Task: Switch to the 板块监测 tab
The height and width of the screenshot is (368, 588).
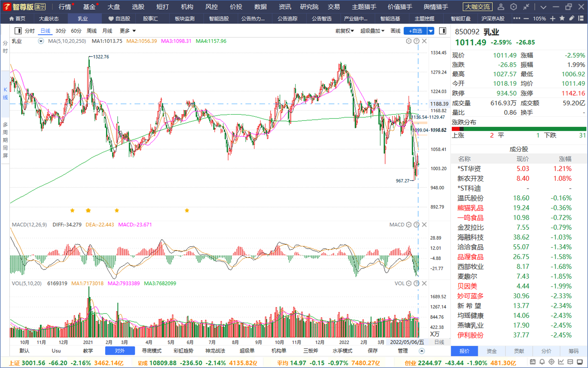Action: pos(184,19)
